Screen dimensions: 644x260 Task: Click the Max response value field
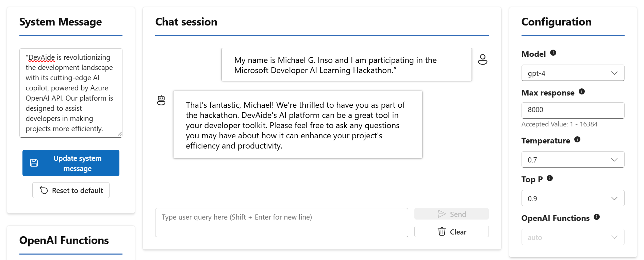573,110
